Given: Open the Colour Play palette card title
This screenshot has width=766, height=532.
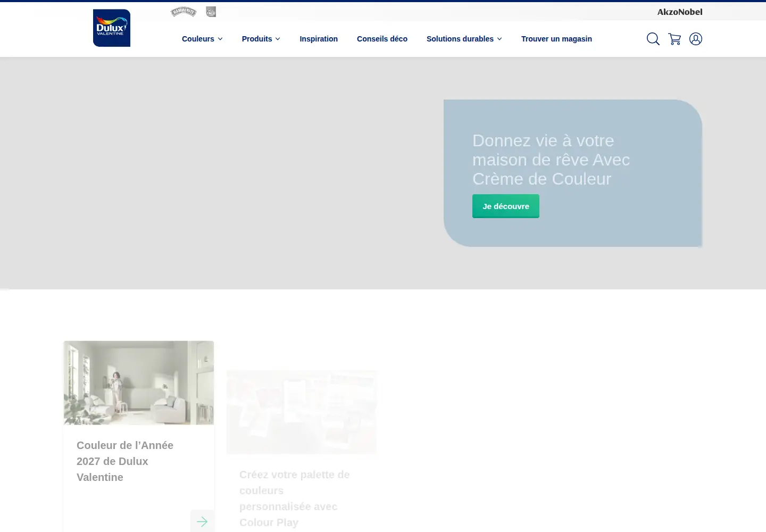Looking at the screenshot, I should [x=295, y=498].
